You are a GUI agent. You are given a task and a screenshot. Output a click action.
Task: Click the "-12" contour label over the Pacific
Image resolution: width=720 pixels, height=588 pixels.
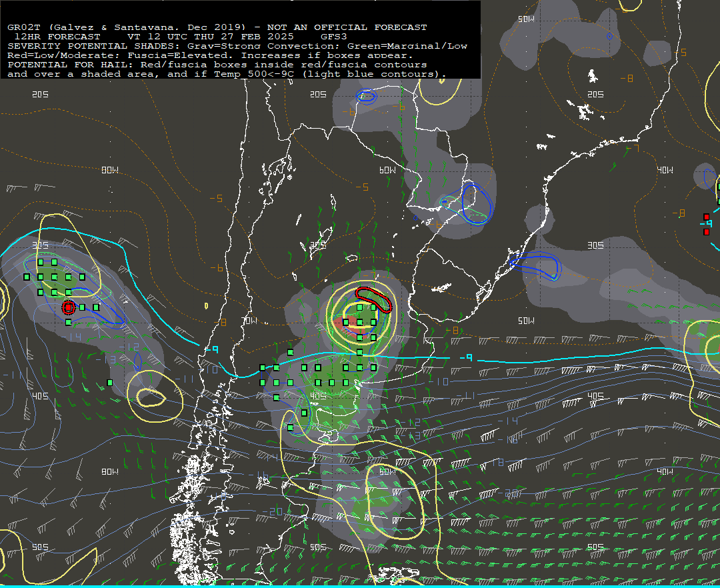coord(130,347)
